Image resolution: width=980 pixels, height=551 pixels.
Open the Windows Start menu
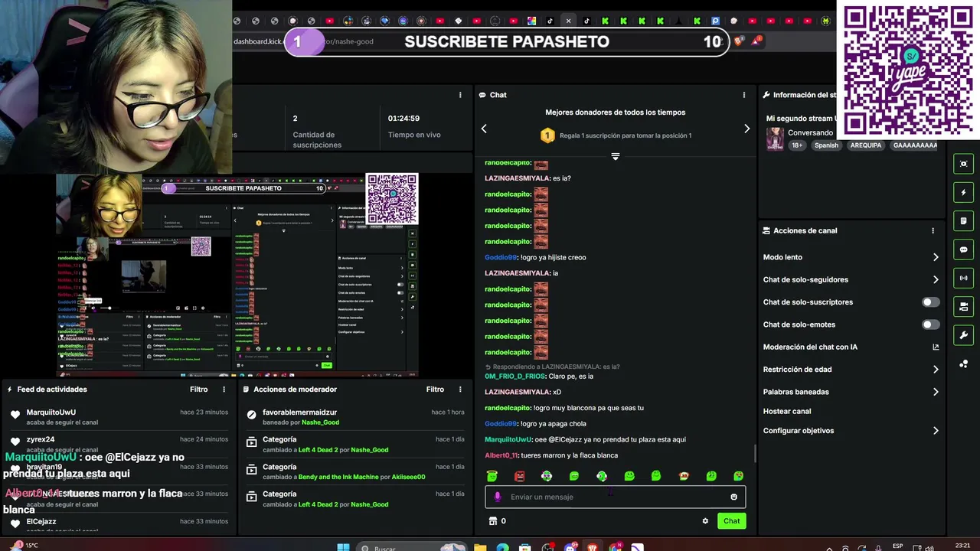(344, 548)
